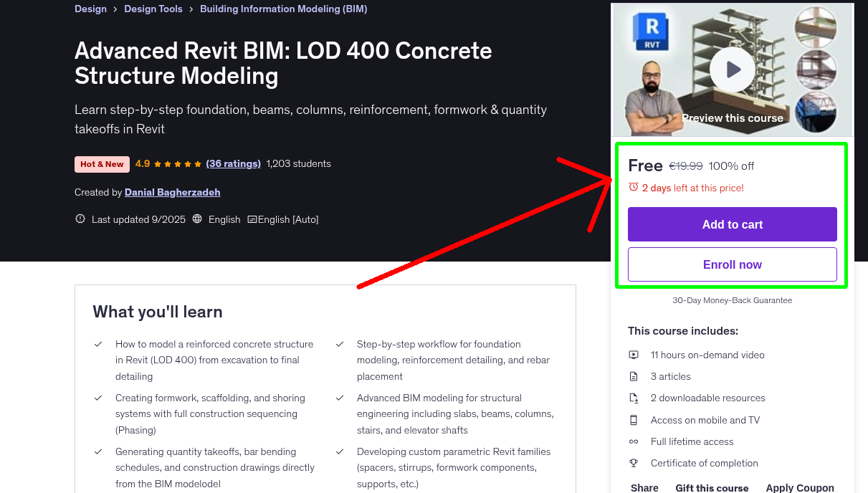Screen dimensions: 868x493
Task: Open the Design breadcrumb link
Action: [90, 9]
